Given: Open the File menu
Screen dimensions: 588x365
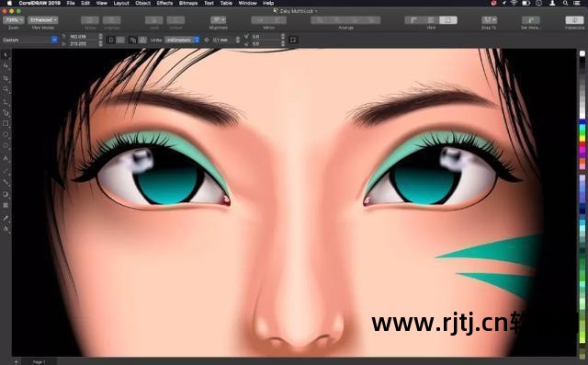Looking at the screenshot, I should click(x=71, y=3).
